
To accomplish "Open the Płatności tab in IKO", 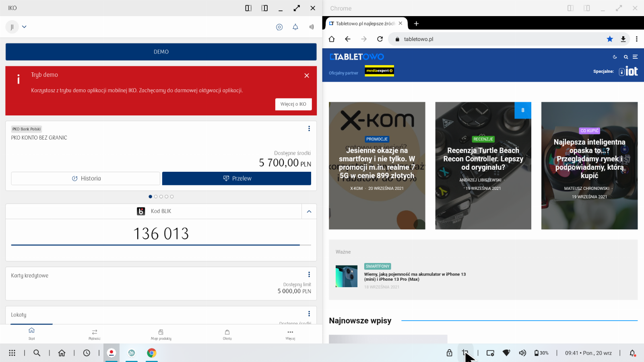I will tap(95, 334).
